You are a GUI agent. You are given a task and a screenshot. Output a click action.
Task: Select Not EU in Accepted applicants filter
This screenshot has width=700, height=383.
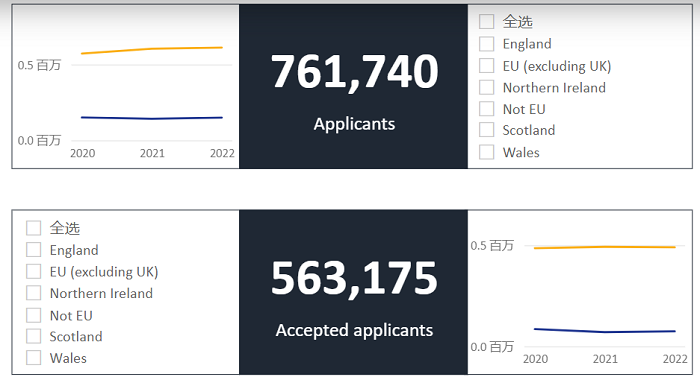(x=33, y=315)
